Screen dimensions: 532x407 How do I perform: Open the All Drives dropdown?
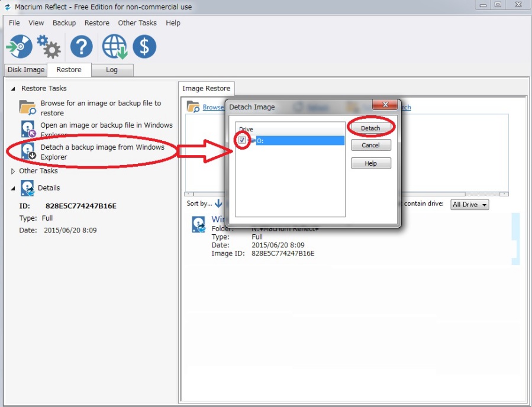click(470, 205)
